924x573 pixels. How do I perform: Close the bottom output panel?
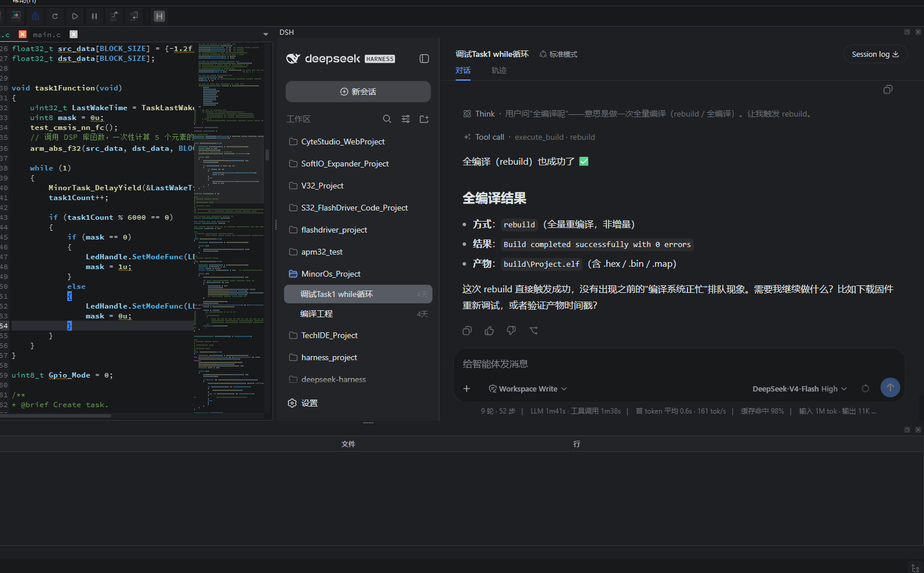point(918,430)
